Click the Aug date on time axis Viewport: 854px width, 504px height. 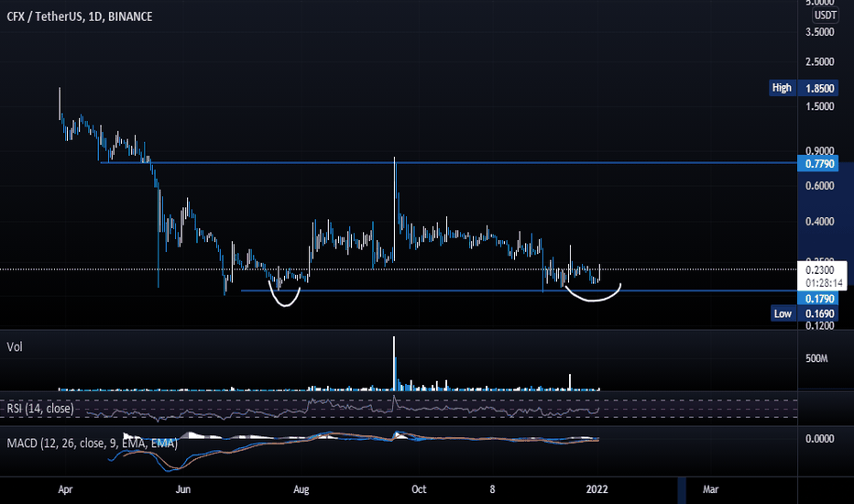point(301,489)
